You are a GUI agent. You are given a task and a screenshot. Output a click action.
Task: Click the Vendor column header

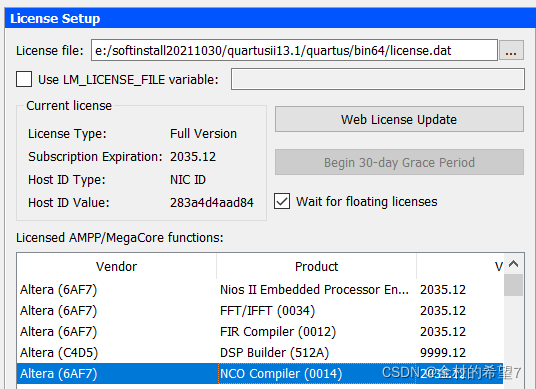(116, 266)
